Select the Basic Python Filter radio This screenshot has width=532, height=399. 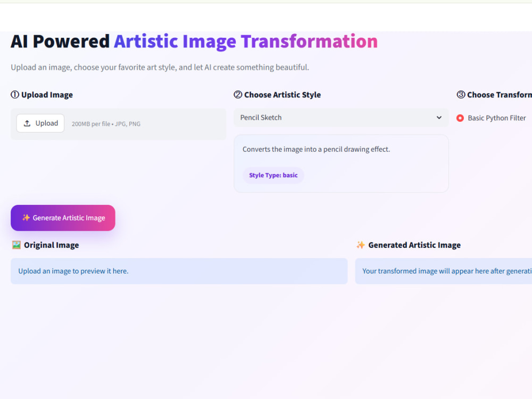460,118
